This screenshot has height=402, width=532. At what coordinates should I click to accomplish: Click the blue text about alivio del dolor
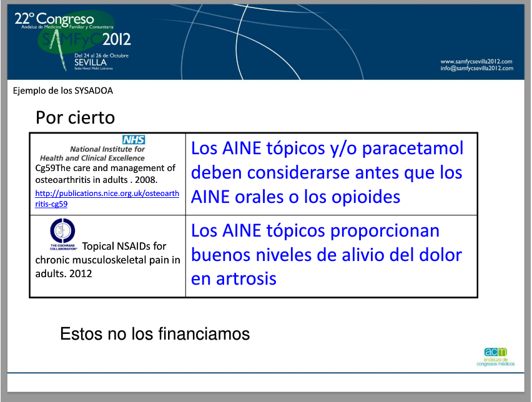click(x=326, y=255)
